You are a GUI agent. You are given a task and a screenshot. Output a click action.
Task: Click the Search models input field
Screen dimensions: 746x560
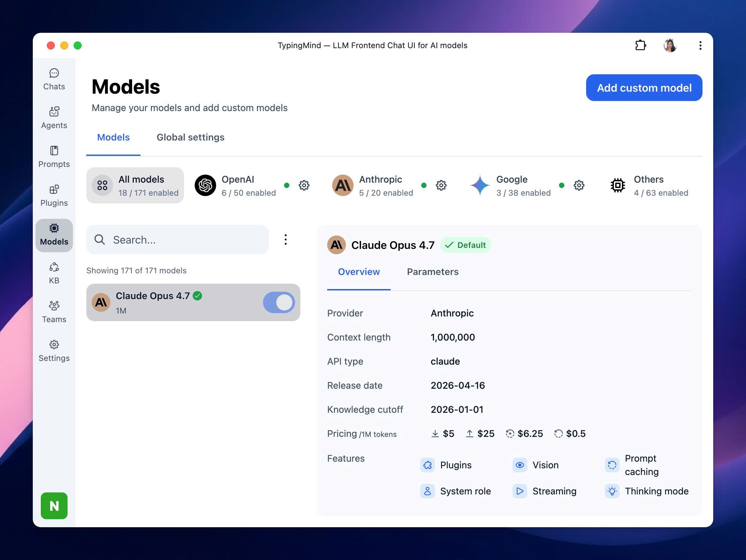coord(177,240)
